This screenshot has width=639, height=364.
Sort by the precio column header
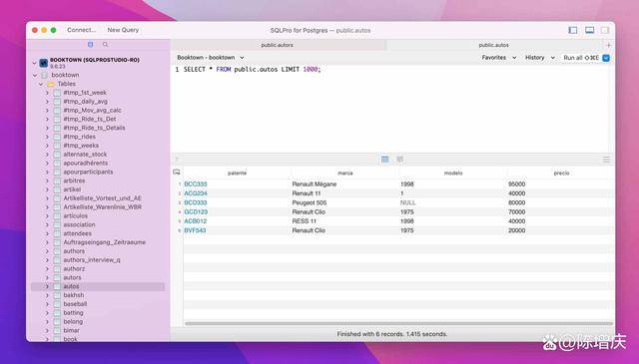point(561,174)
